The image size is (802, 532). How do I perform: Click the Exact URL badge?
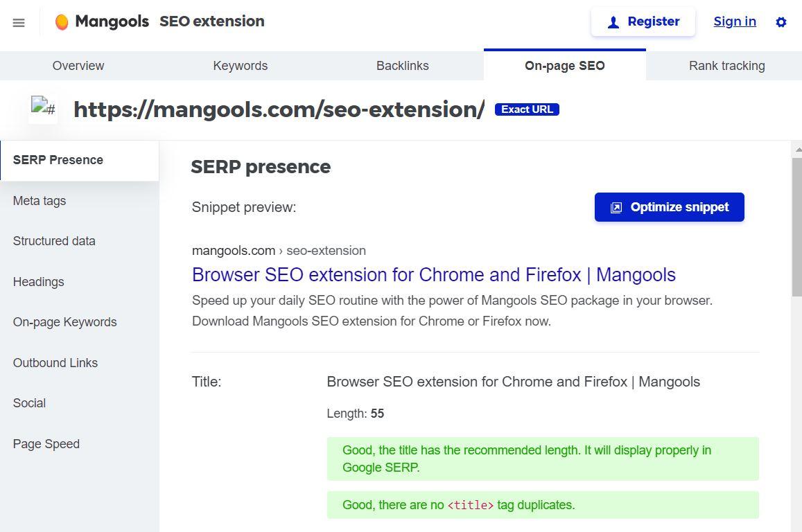527,109
